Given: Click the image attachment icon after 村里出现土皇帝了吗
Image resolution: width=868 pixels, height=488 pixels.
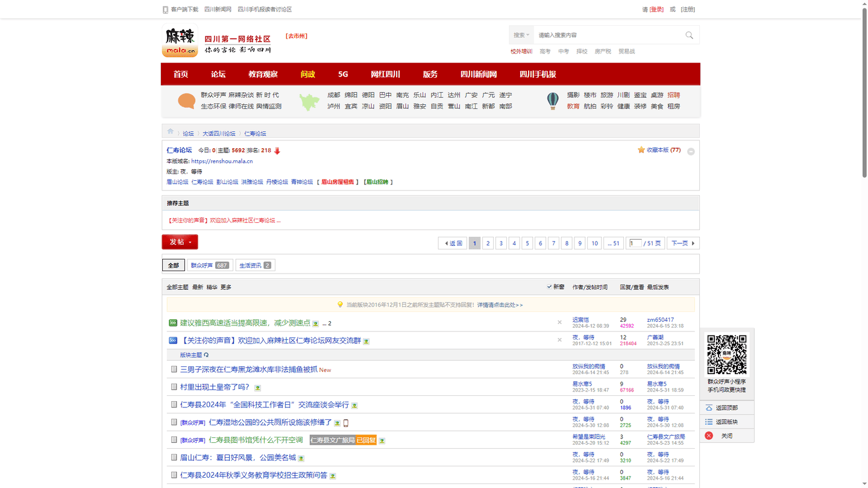Looking at the screenshot, I should coord(257,388).
